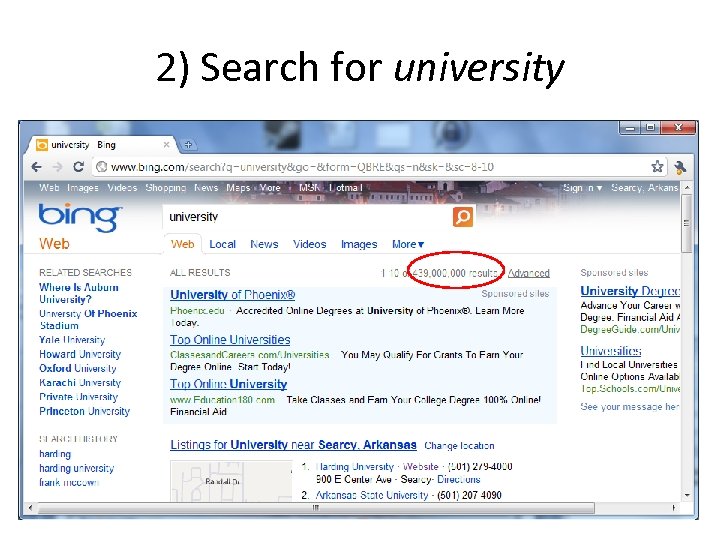Click the horizontal scrollbar thumb
This screenshot has width=720, height=540.
click(x=316, y=508)
